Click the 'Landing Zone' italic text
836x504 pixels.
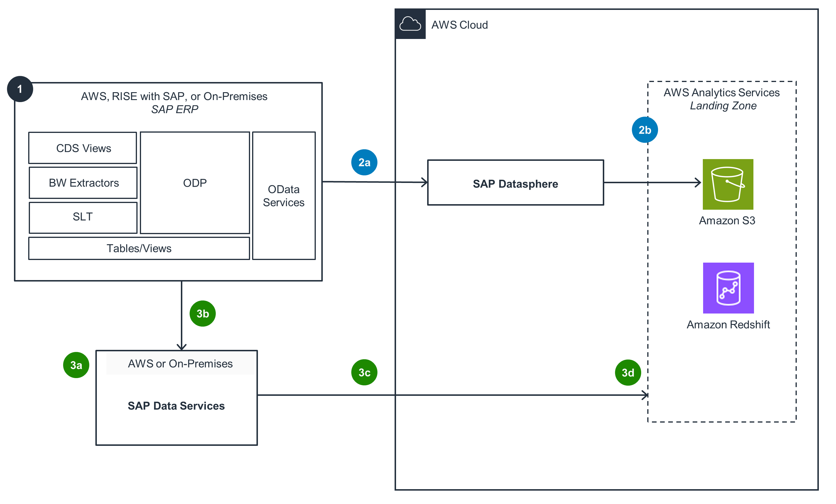[723, 106]
